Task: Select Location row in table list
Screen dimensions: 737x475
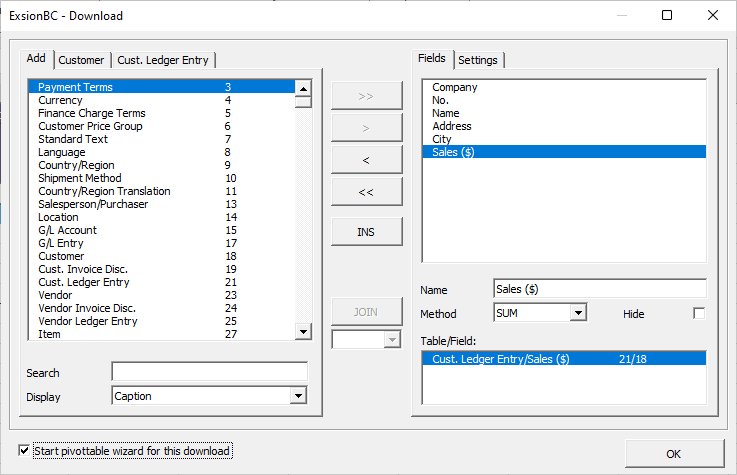Action: pyautogui.click(x=162, y=217)
